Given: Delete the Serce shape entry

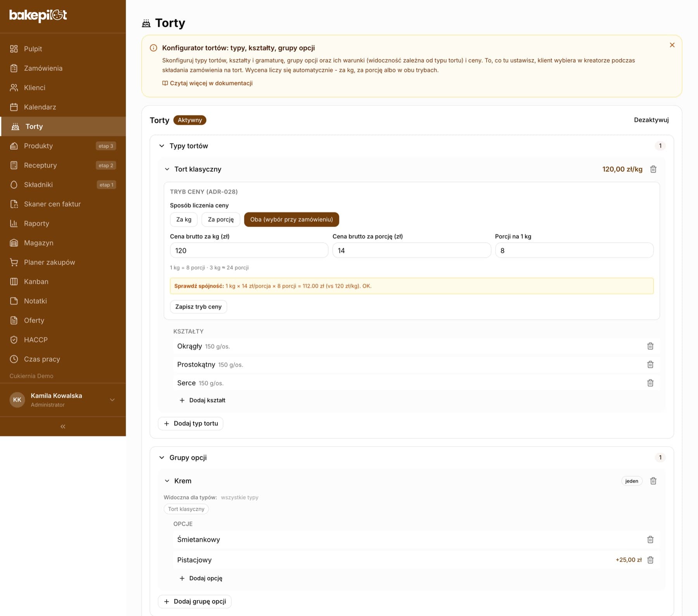Looking at the screenshot, I should (650, 383).
